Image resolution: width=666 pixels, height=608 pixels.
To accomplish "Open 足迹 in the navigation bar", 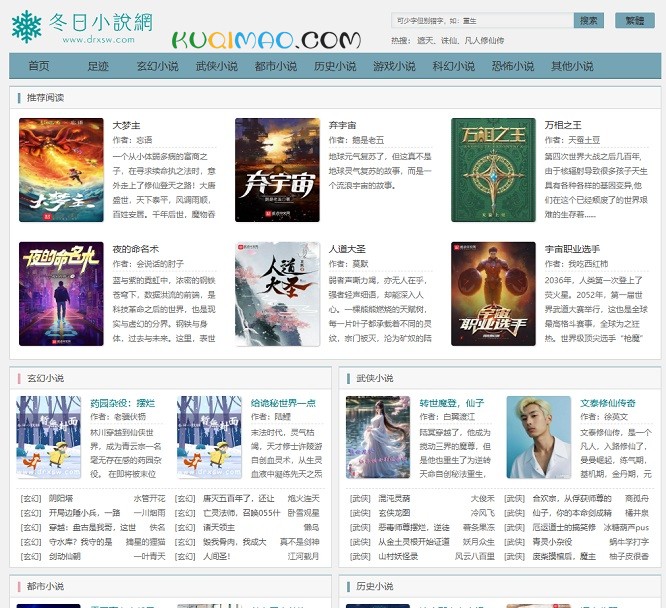I will point(98,66).
